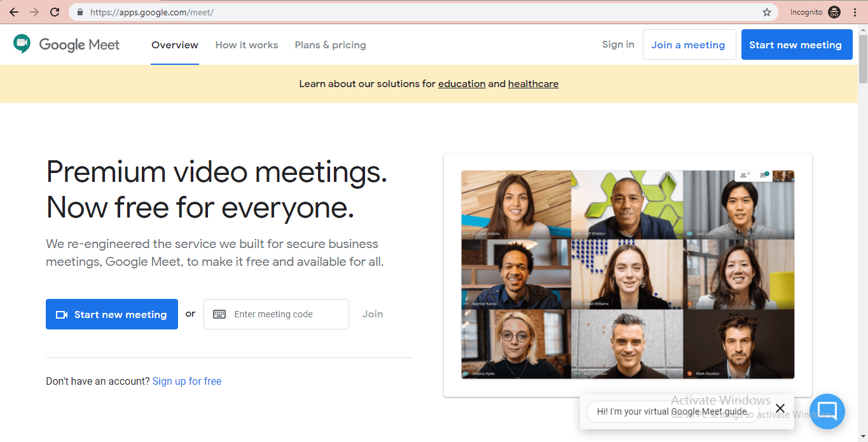The image size is (868, 442).
Task: Click the Sign up for free link
Action: point(187,382)
